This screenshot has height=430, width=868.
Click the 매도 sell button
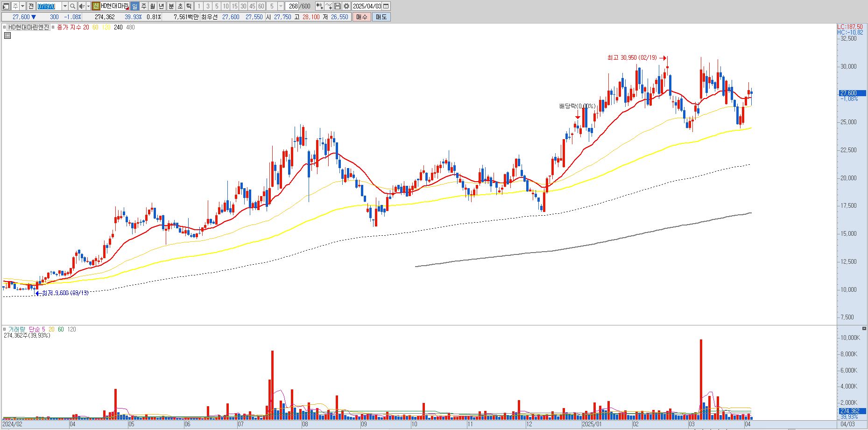click(381, 17)
